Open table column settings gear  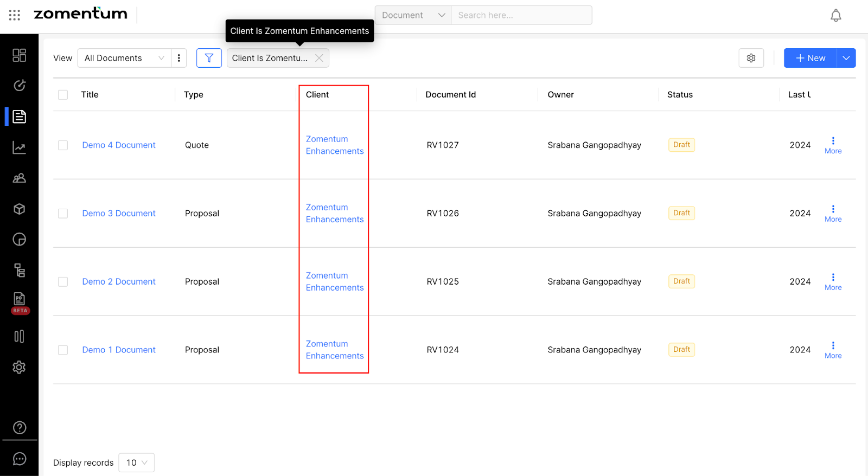(x=751, y=58)
